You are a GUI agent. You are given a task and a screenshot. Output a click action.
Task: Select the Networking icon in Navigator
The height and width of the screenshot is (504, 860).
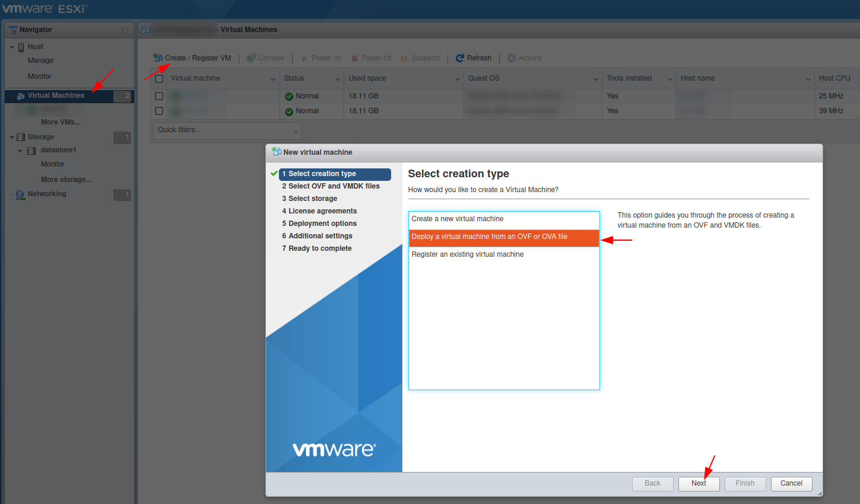coord(21,194)
